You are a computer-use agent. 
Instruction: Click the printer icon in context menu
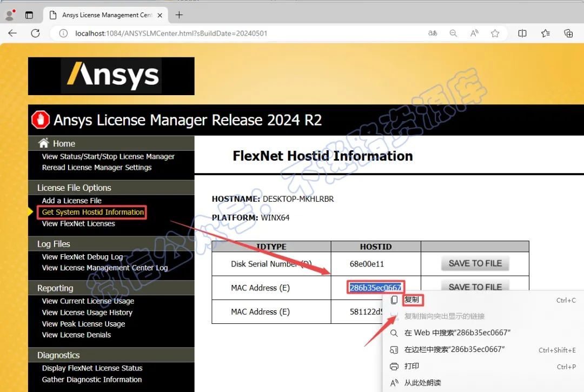click(394, 366)
